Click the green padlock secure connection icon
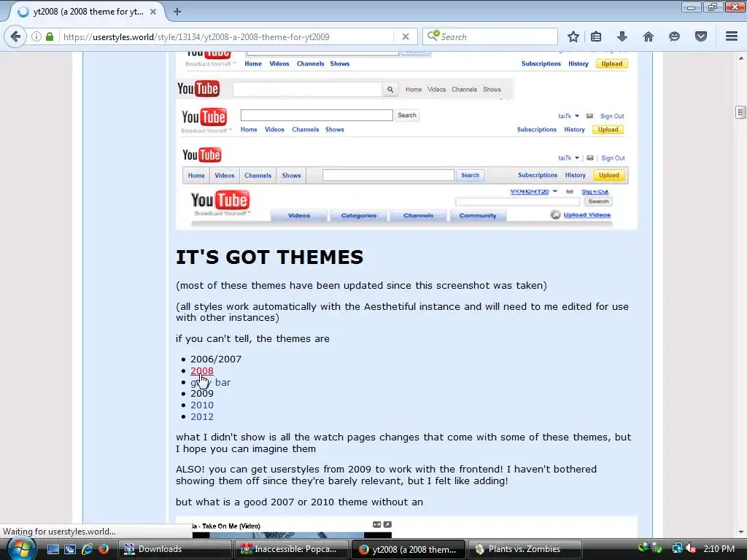The image size is (747, 560). click(x=50, y=36)
